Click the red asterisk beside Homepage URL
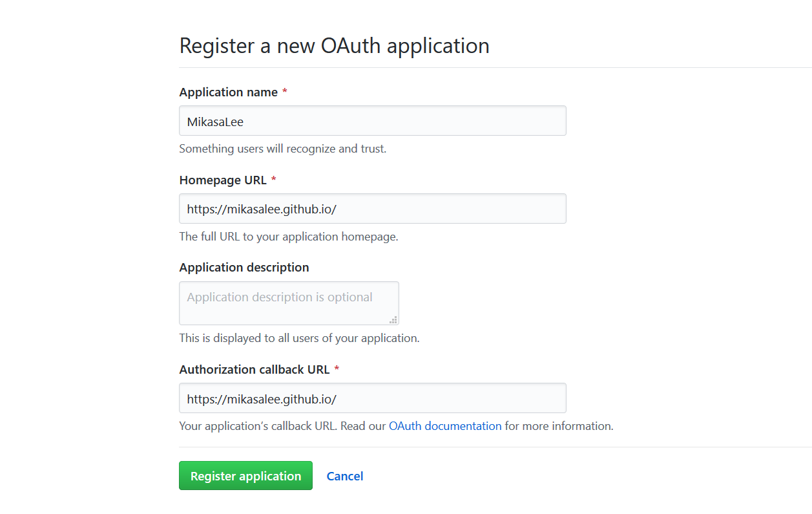Image resolution: width=812 pixels, height=514 pixels. (274, 180)
